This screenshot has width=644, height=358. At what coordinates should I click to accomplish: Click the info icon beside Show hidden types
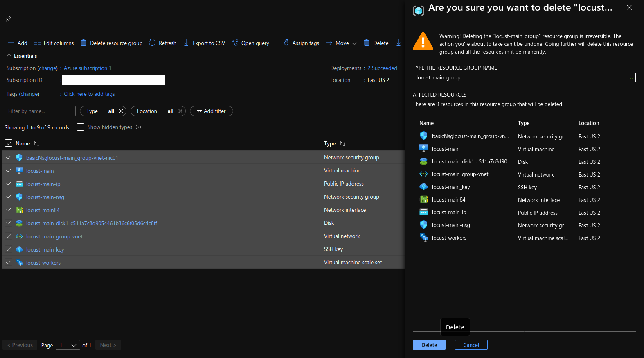coord(138,127)
